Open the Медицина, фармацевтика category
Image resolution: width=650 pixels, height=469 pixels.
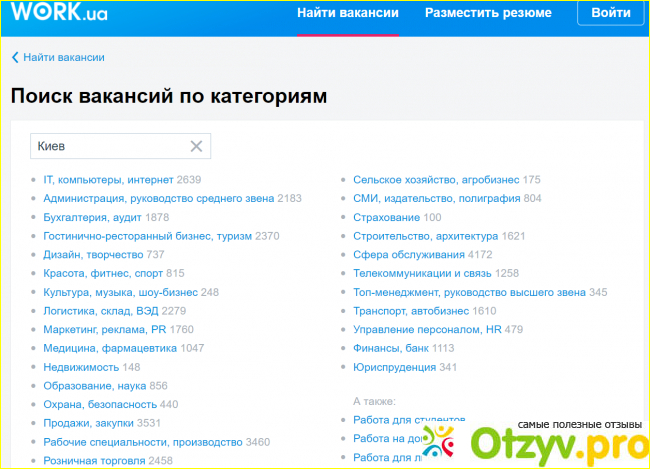(x=110, y=348)
